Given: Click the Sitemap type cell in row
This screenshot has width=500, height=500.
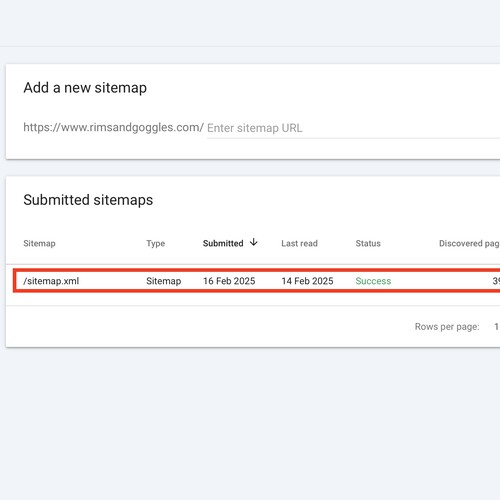Looking at the screenshot, I should click(164, 281).
